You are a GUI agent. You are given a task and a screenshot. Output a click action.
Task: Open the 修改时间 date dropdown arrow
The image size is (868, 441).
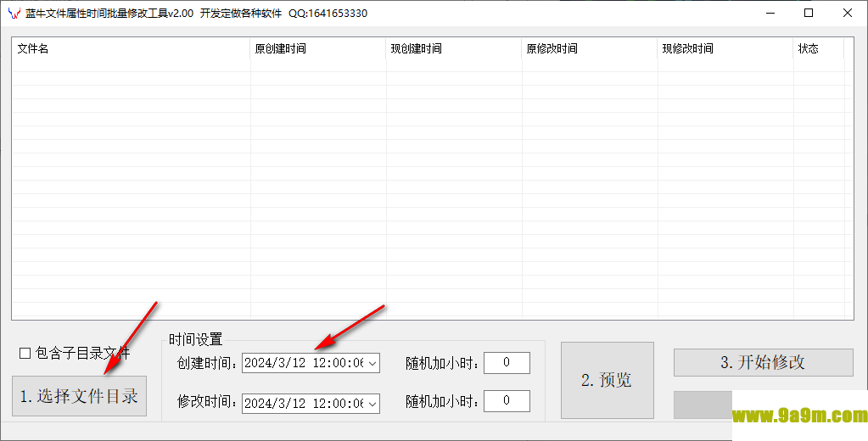point(372,404)
